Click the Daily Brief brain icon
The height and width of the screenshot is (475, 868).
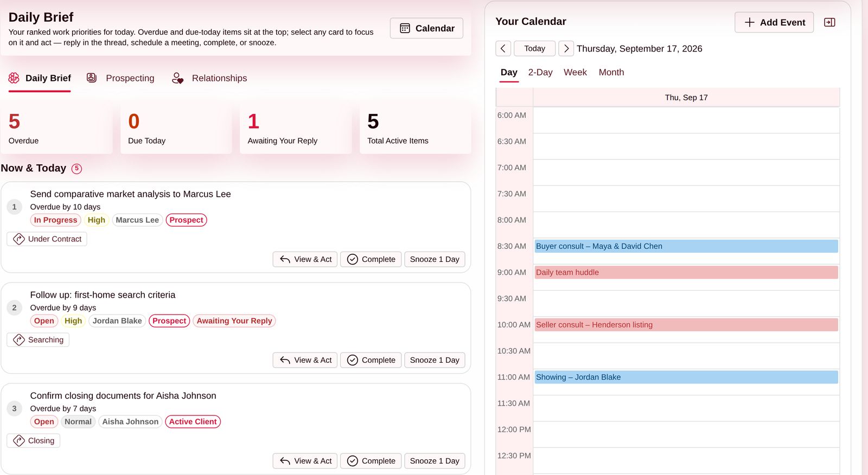pos(14,78)
